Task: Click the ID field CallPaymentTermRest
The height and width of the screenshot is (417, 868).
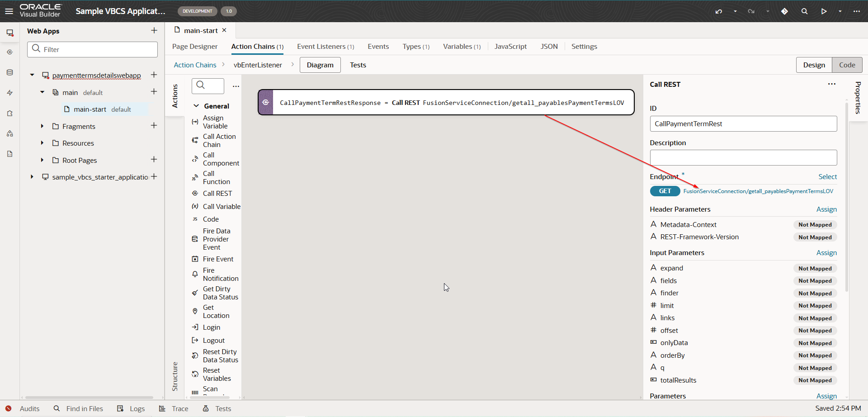Action: coord(743,124)
